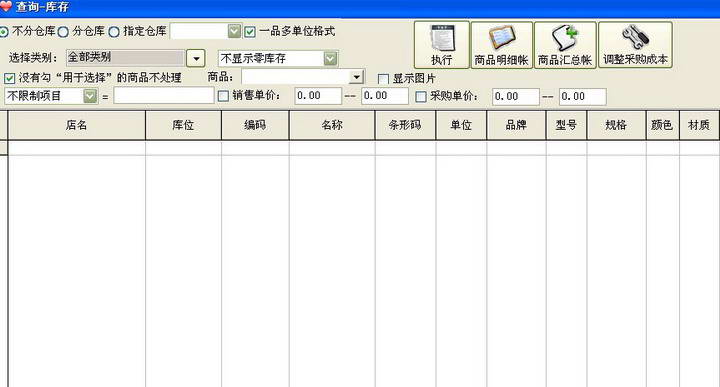Click the 材质 column header
This screenshot has width=720, height=387.
pos(699,125)
